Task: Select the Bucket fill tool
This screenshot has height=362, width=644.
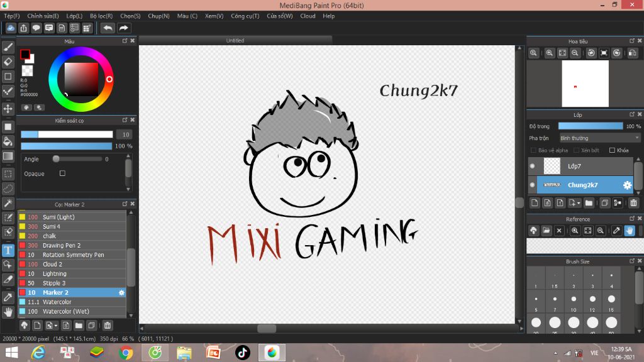Action: point(8,141)
